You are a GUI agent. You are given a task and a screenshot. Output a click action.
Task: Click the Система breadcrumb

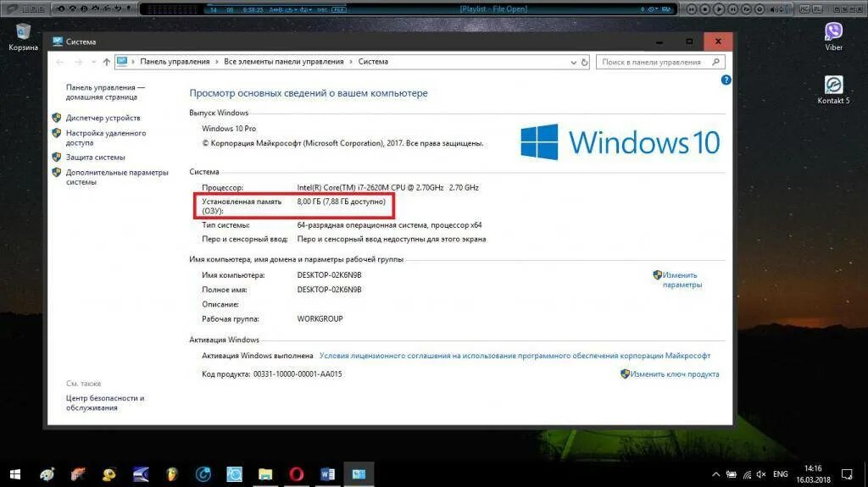tap(373, 62)
